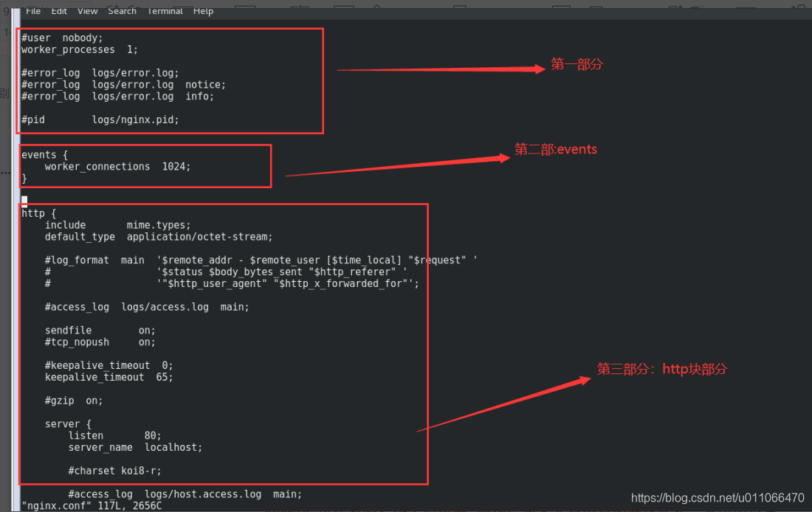The image size is (812, 512).
Task: Click the white square marker above the http block
Action: click(x=24, y=199)
